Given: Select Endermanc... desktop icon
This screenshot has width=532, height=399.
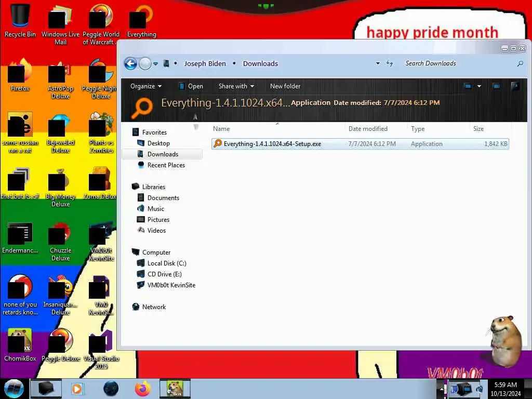Looking at the screenshot, I should click(x=20, y=237).
